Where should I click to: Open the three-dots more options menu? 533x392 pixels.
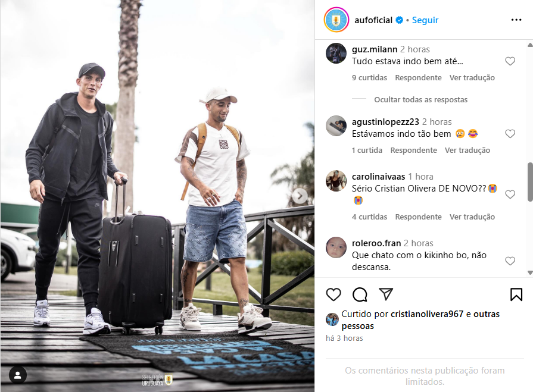click(516, 20)
